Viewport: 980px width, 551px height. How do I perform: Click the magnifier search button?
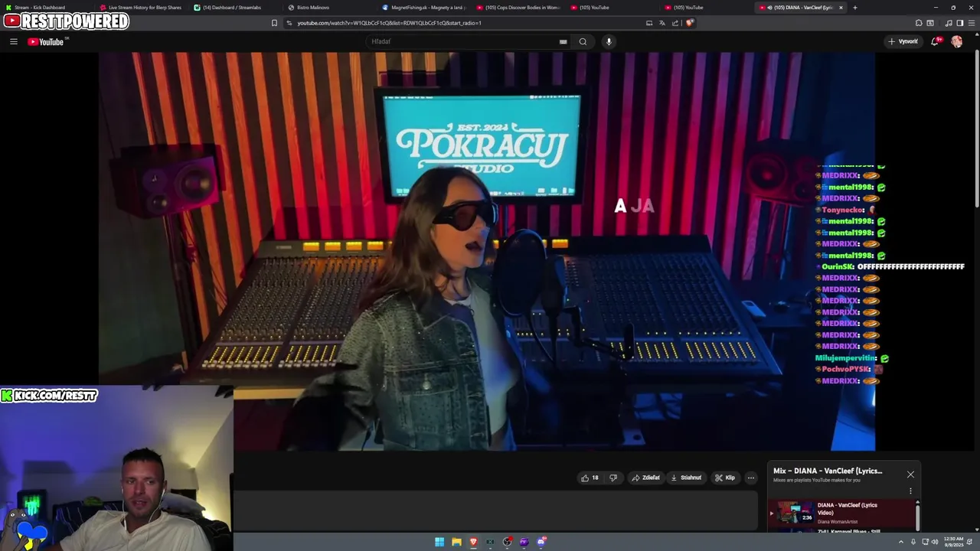coord(583,41)
